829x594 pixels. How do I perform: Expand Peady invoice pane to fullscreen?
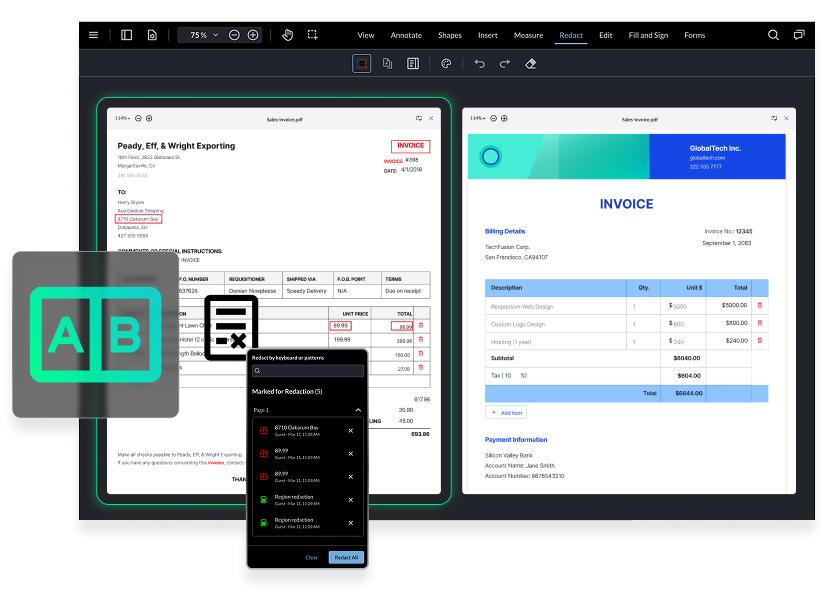point(419,118)
